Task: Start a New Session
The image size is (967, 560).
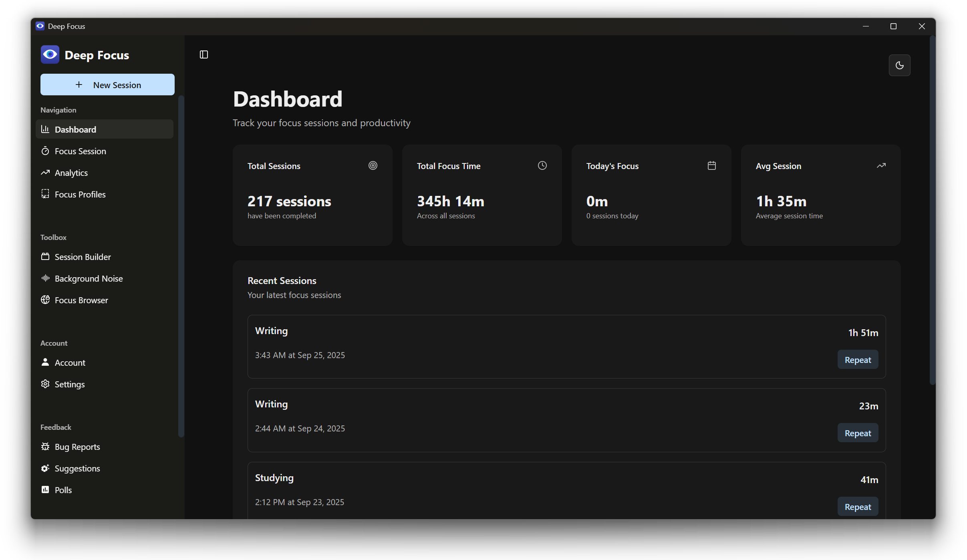Action: pos(107,85)
